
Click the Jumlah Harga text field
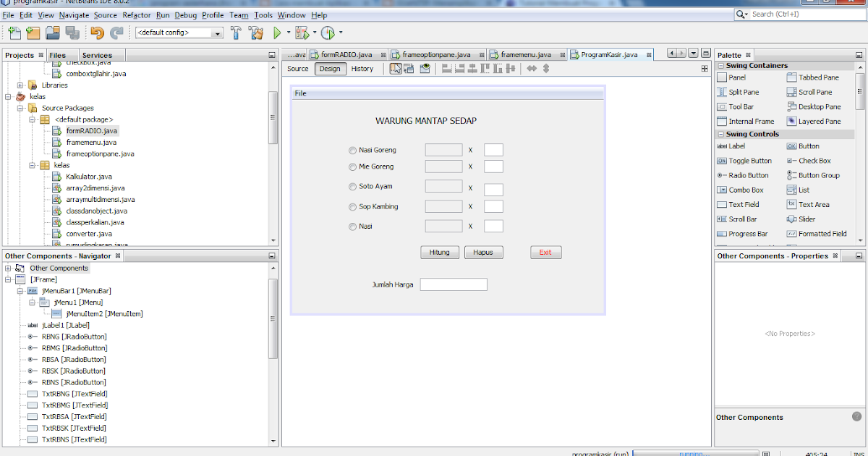[454, 284]
